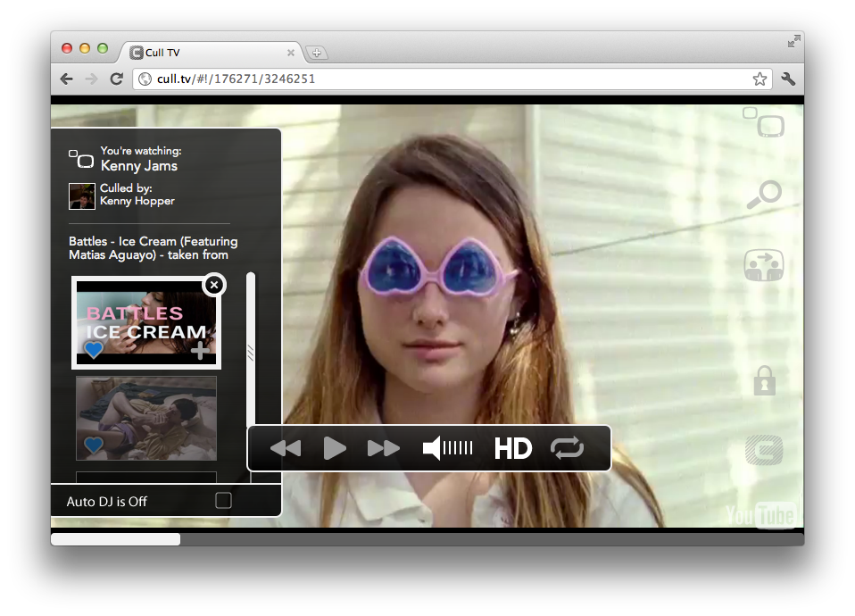This screenshot has width=855, height=616.
Task: Open the share with friends icon
Action: [764, 265]
